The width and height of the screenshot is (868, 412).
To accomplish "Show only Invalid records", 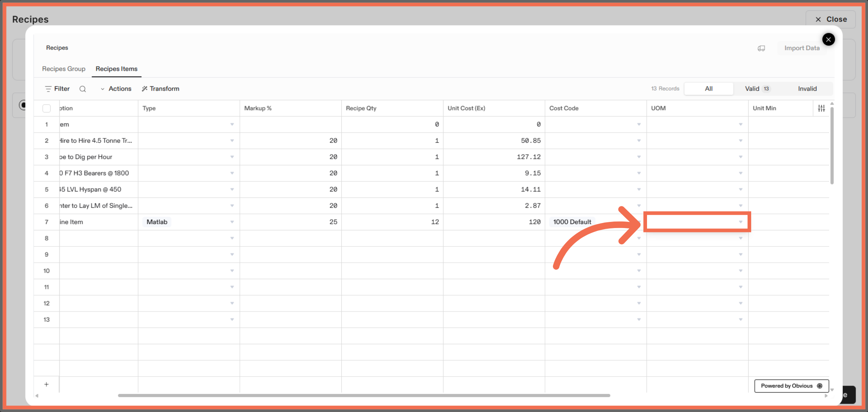I will (x=807, y=89).
